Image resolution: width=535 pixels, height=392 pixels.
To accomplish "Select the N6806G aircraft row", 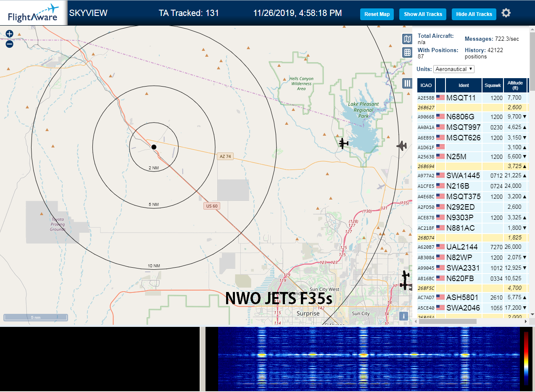I will (x=472, y=116).
